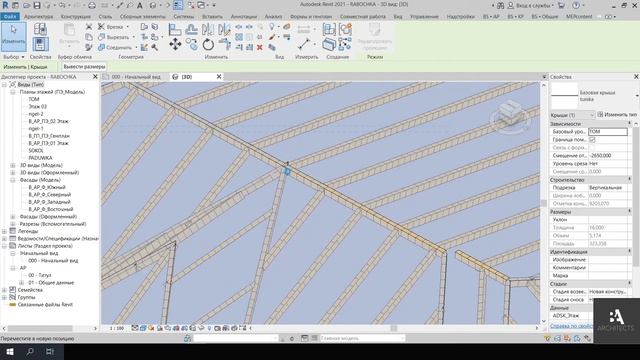
Task: Switch to the Архитектура ribbon tab
Action: 38,17
